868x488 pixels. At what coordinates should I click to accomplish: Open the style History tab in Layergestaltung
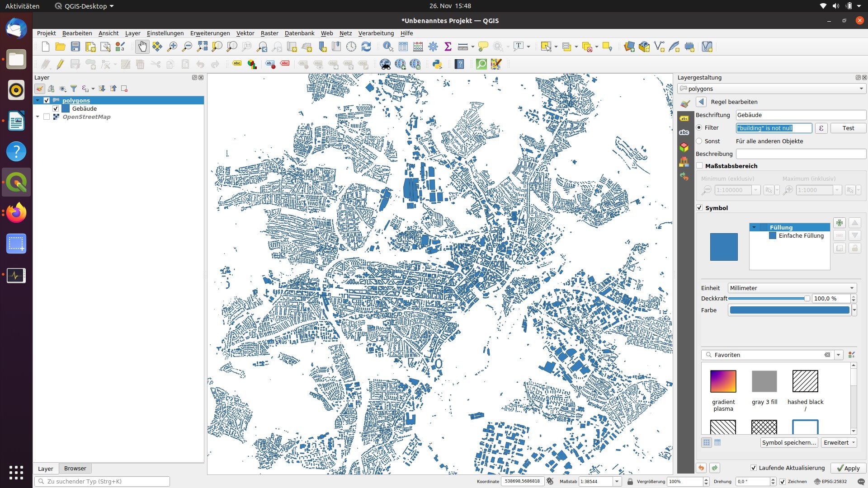click(x=684, y=177)
